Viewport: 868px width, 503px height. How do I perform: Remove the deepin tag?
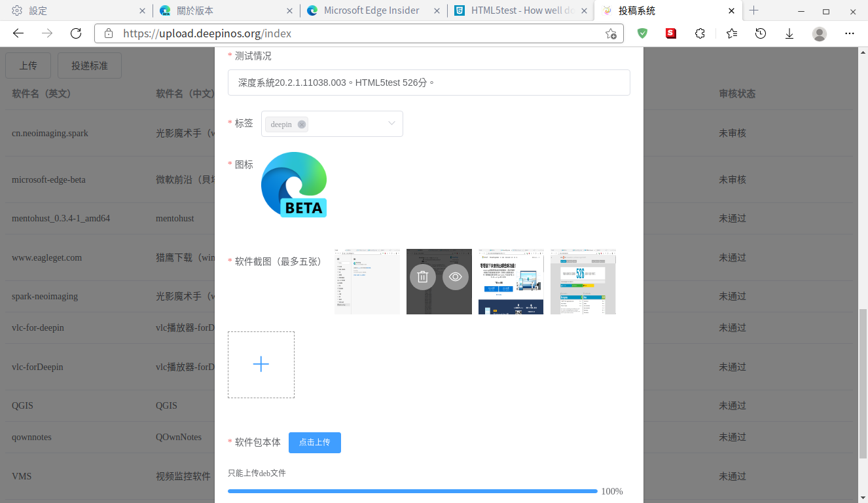[x=302, y=124]
